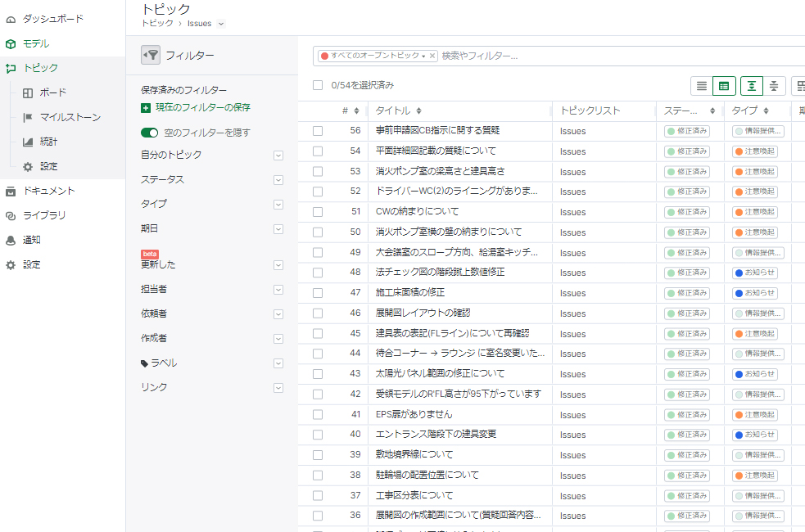This screenshot has width=805, height=532.
Task: Click the expanded row height icon
Action: [752, 86]
